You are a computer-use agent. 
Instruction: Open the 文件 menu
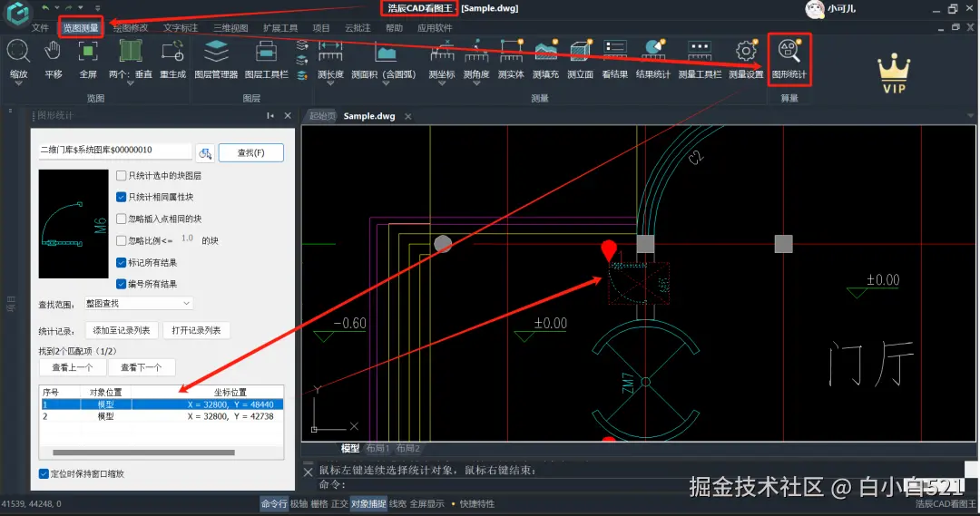coord(40,28)
